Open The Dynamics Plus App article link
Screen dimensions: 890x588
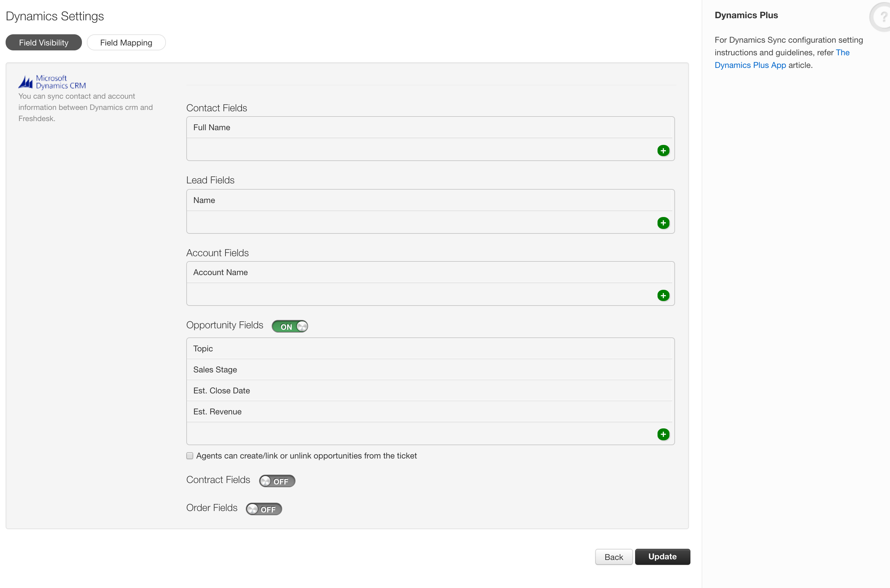[x=750, y=65]
